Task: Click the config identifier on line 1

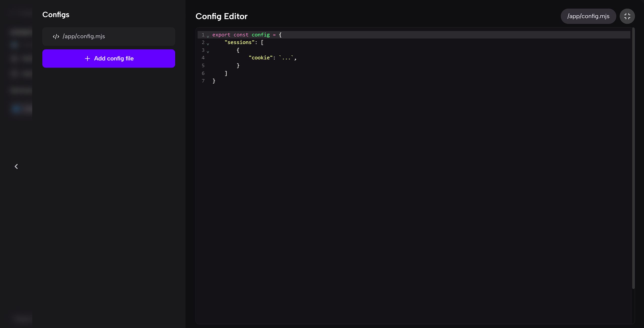Action: pyautogui.click(x=260, y=35)
